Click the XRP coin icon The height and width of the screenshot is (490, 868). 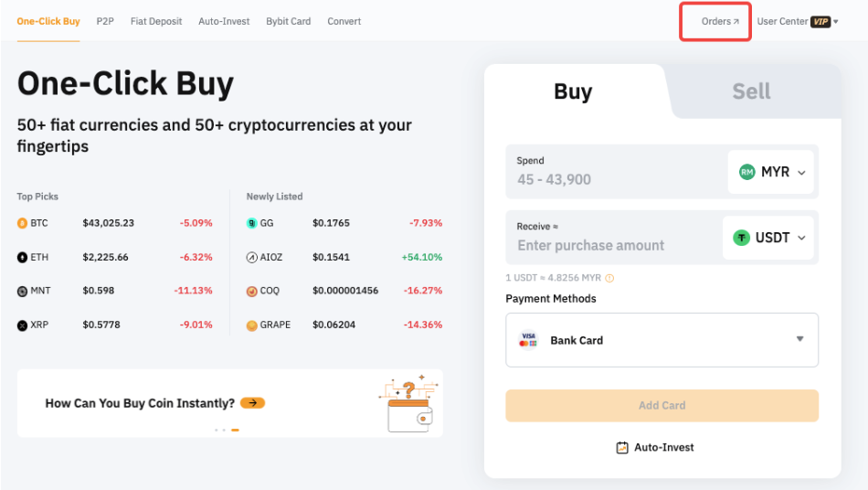pos(22,325)
